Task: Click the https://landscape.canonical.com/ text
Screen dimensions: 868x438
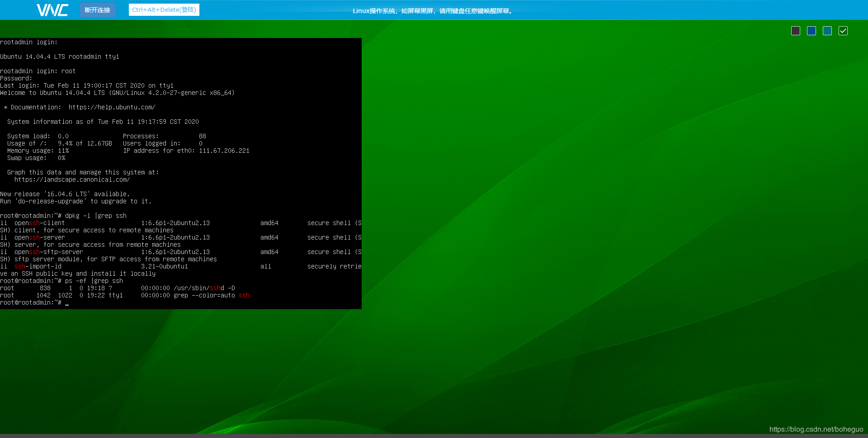Action: click(72, 179)
